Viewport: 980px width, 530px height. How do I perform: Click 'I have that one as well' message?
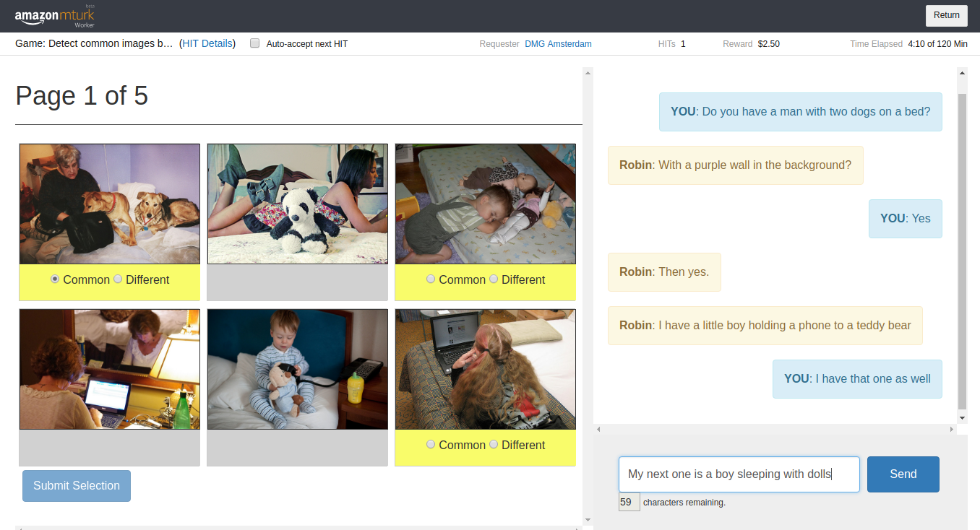(x=857, y=379)
